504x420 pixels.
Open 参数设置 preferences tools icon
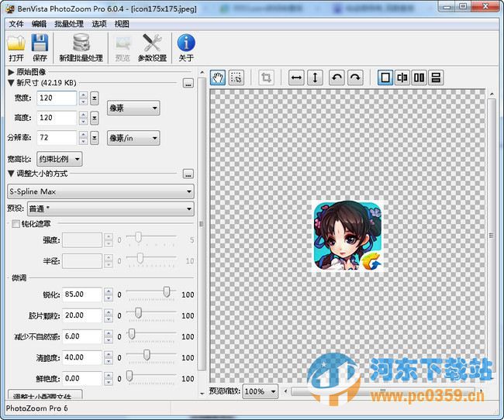[x=152, y=47]
